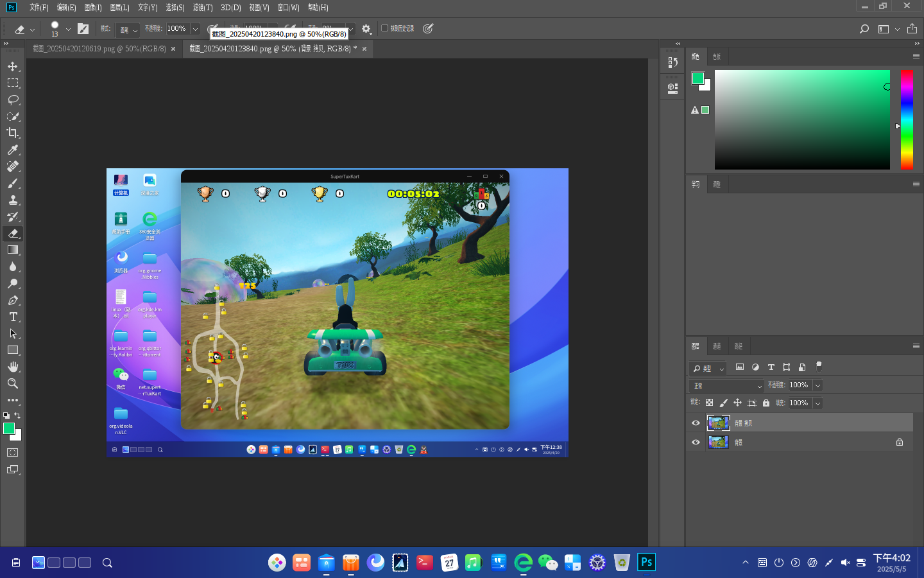Switch to the Channels panel tab

[717, 346]
